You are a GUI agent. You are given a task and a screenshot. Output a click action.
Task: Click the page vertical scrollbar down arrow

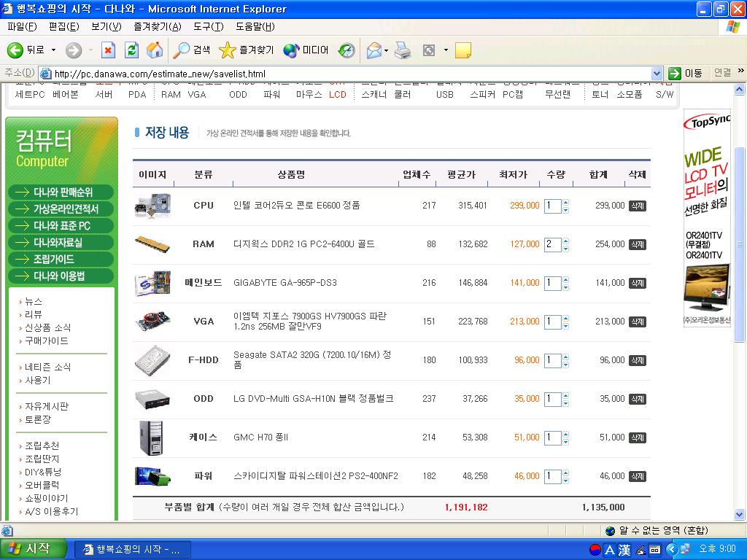click(740, 514)
